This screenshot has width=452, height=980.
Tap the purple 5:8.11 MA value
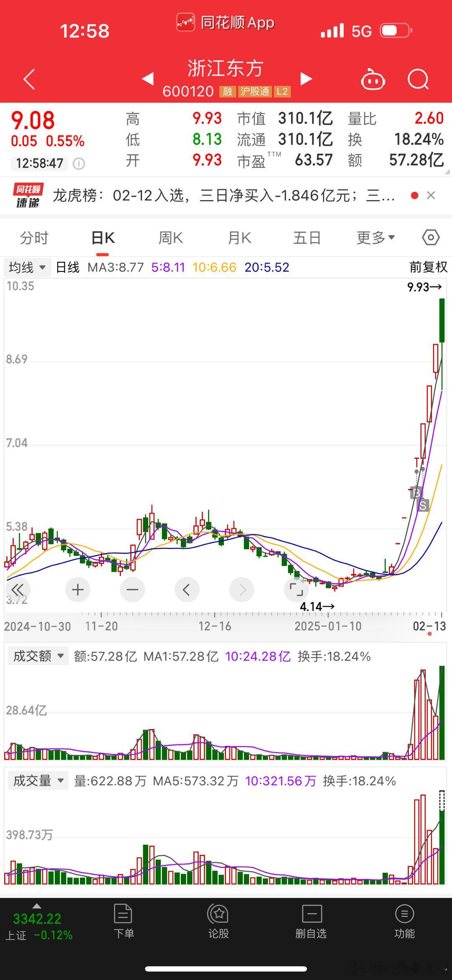point(168,267)
